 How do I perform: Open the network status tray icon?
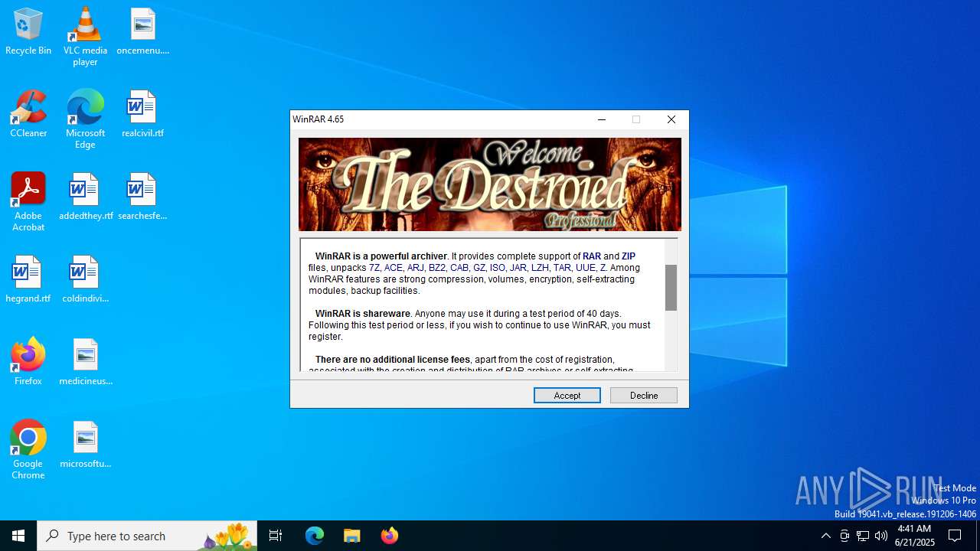pos(863,536)
